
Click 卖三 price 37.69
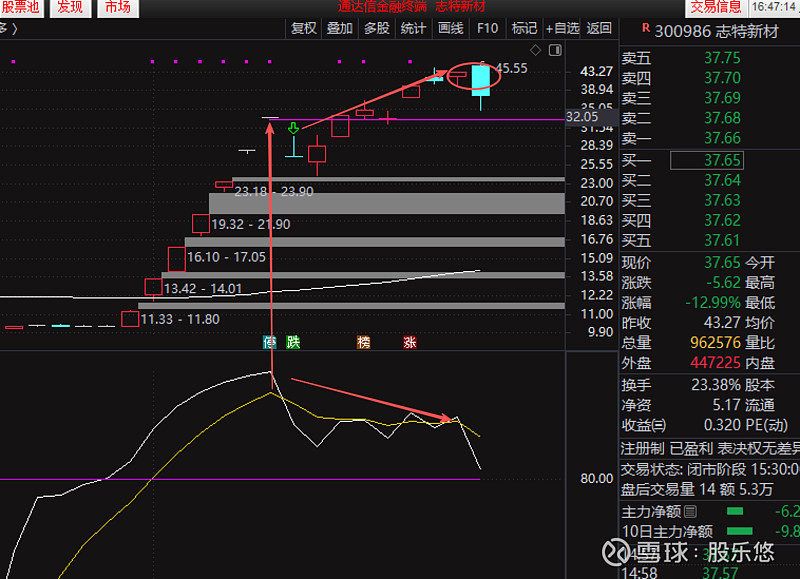722,98
